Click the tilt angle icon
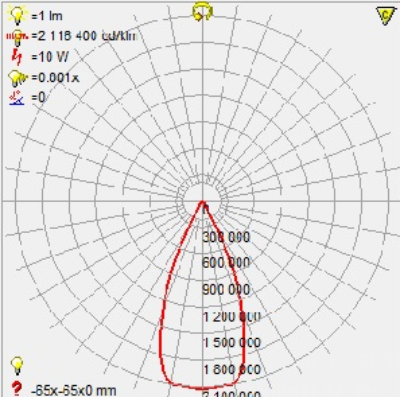 [17, 98]
